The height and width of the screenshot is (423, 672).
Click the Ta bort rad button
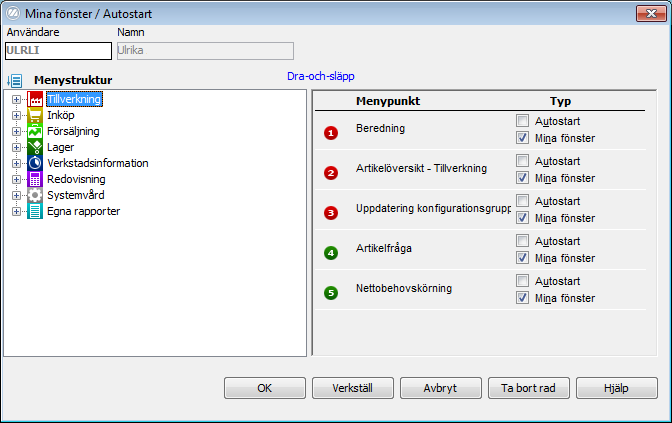528,387
